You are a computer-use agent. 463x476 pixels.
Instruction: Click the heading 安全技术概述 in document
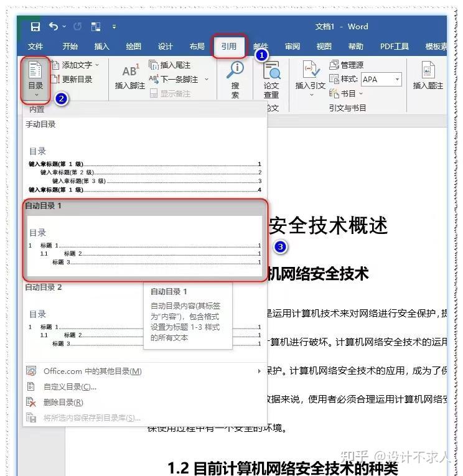(x=328, y=226)
